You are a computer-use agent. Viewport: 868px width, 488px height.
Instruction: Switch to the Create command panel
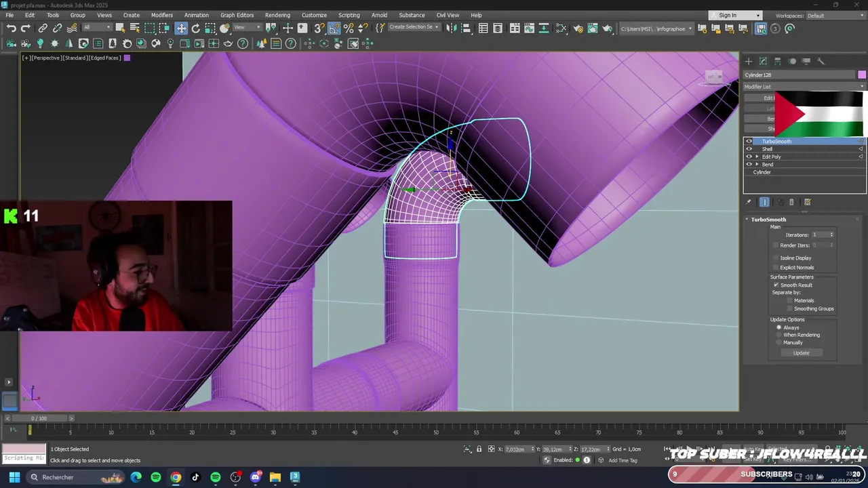point(749,61)
